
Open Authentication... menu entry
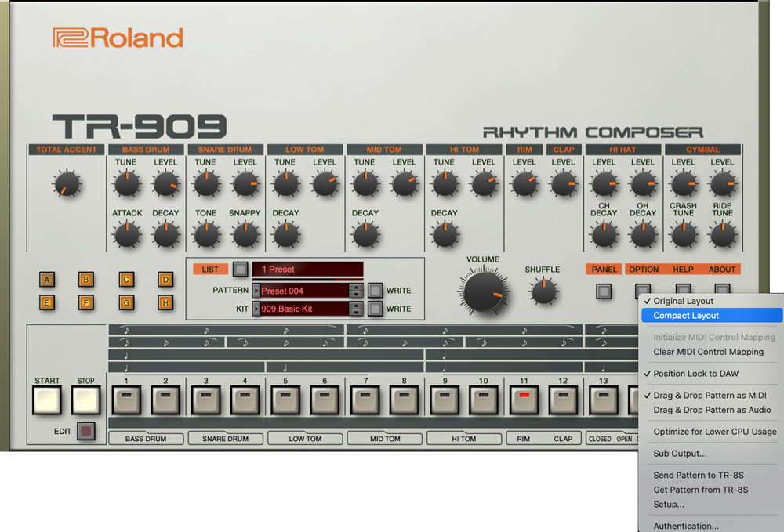[x=712, y=526]
